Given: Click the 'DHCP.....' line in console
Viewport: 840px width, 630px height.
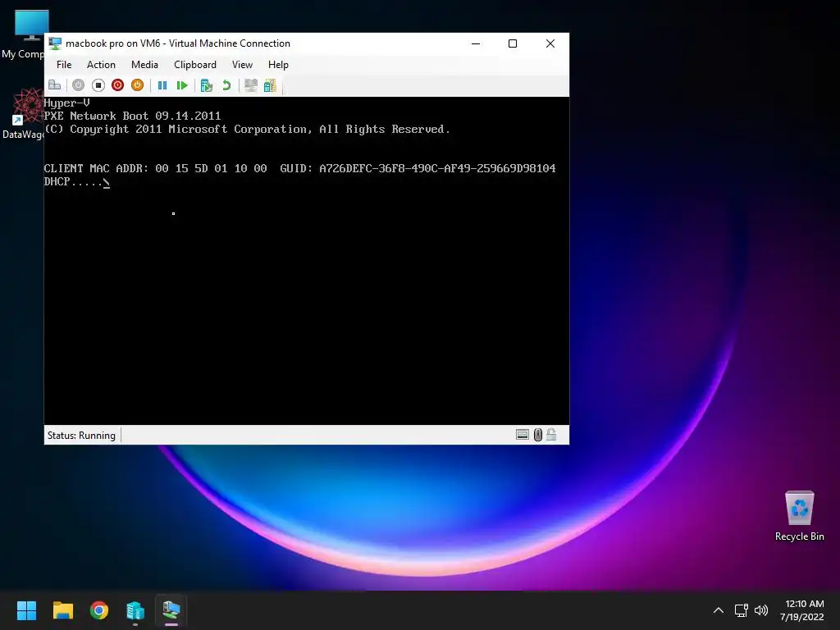Looking at the screenshot, I should pyautogui.click(x=76, y=181).
